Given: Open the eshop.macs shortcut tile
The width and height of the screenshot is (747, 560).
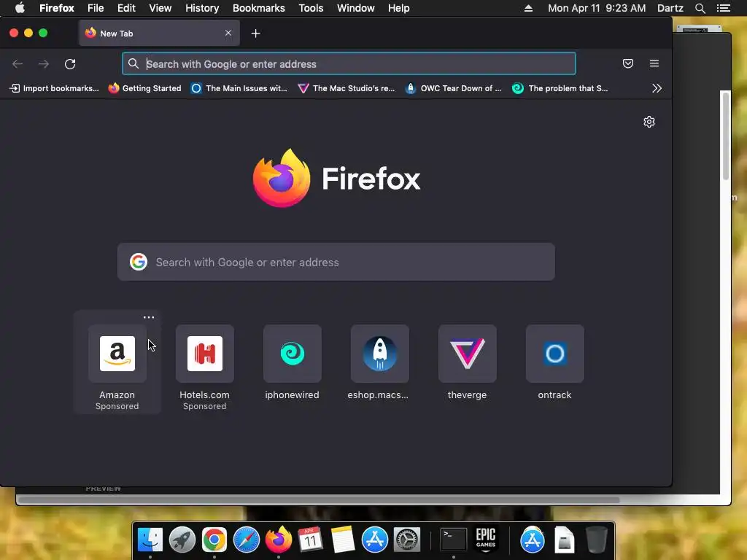Looking at the screenshot, I should pyautogui.click(x=379, y=354).
